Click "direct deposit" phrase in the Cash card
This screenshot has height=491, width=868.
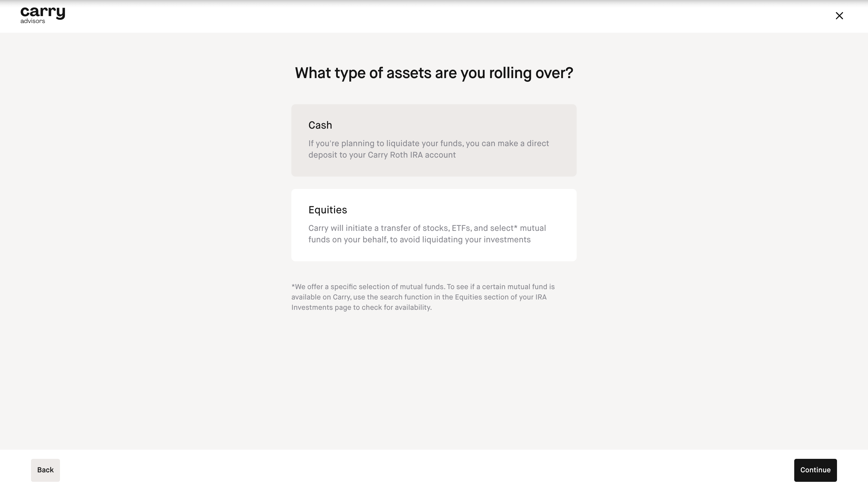(538, 144)
